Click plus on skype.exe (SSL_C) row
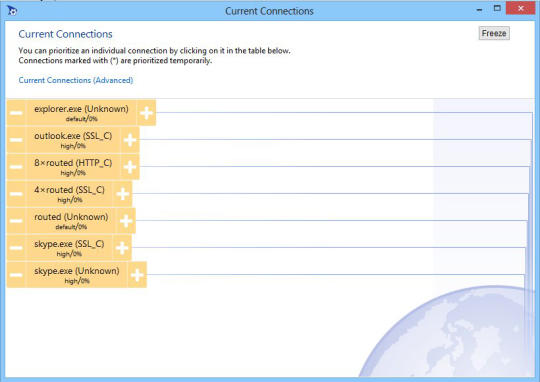The height and width of the screenshot is (382, 540). point(122,248)
